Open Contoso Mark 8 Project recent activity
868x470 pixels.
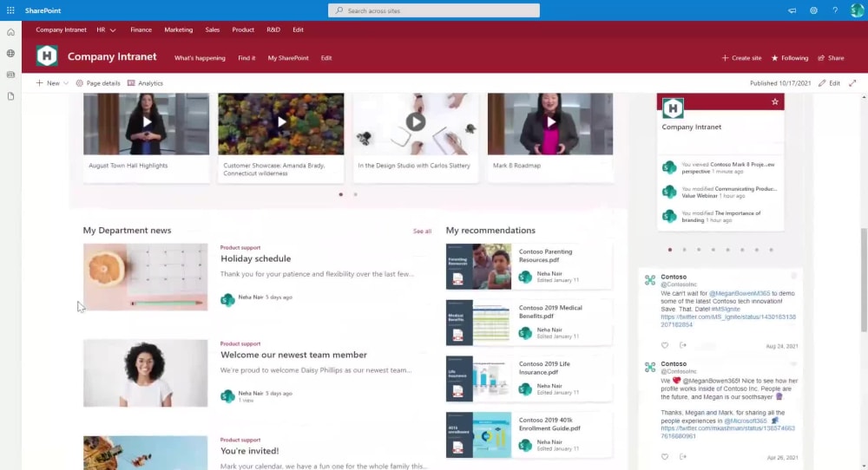pos(728,167)
